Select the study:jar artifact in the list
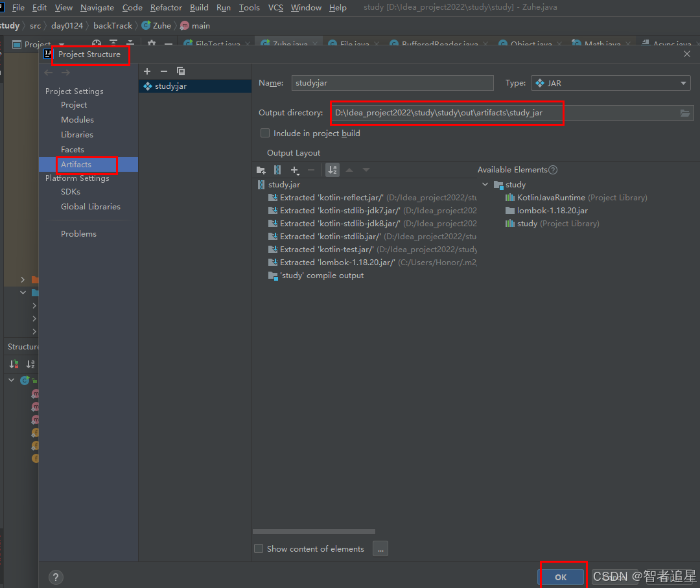 pyautogui.click(x=195, y=86)
